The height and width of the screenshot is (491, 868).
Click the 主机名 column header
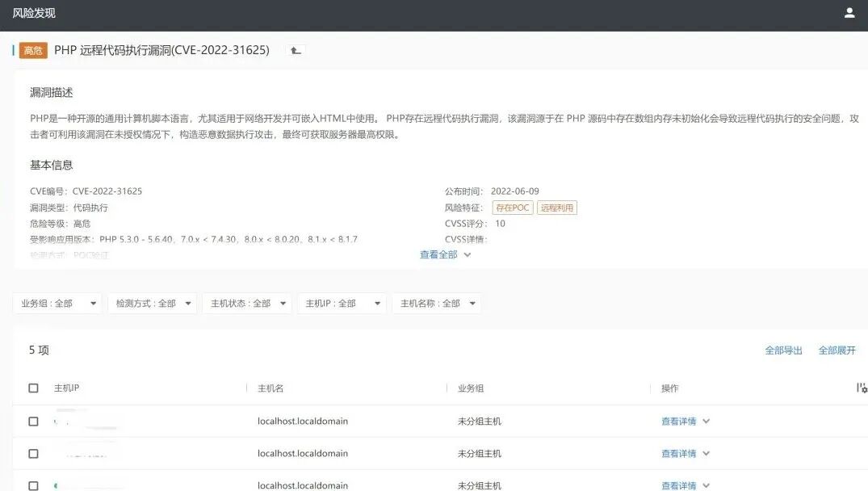coord(270,388)
